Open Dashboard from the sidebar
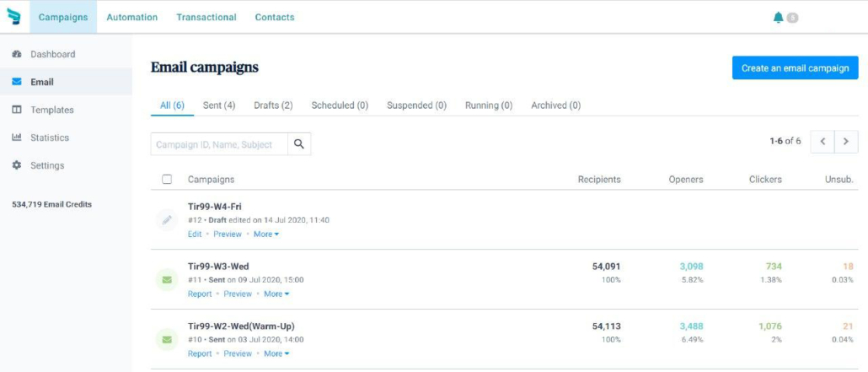 (x=52, y=54)
